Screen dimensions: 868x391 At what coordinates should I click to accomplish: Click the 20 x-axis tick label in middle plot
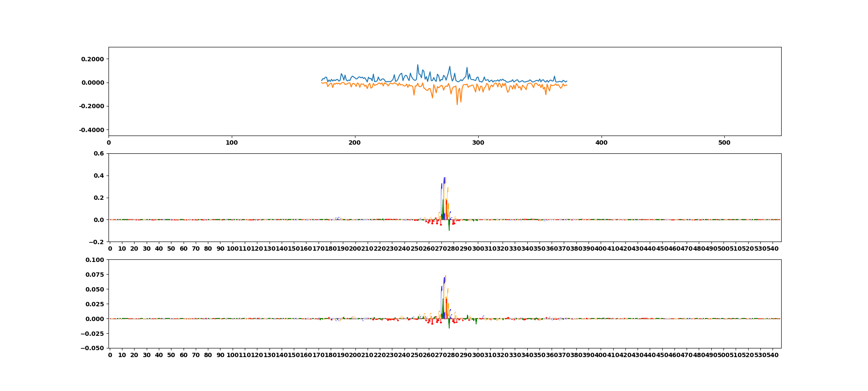(135, 249)
